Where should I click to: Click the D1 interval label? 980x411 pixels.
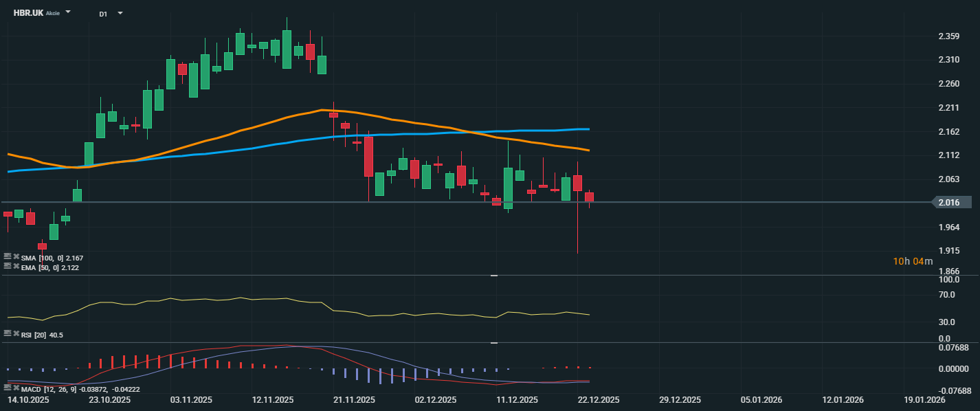coord(103,13)
